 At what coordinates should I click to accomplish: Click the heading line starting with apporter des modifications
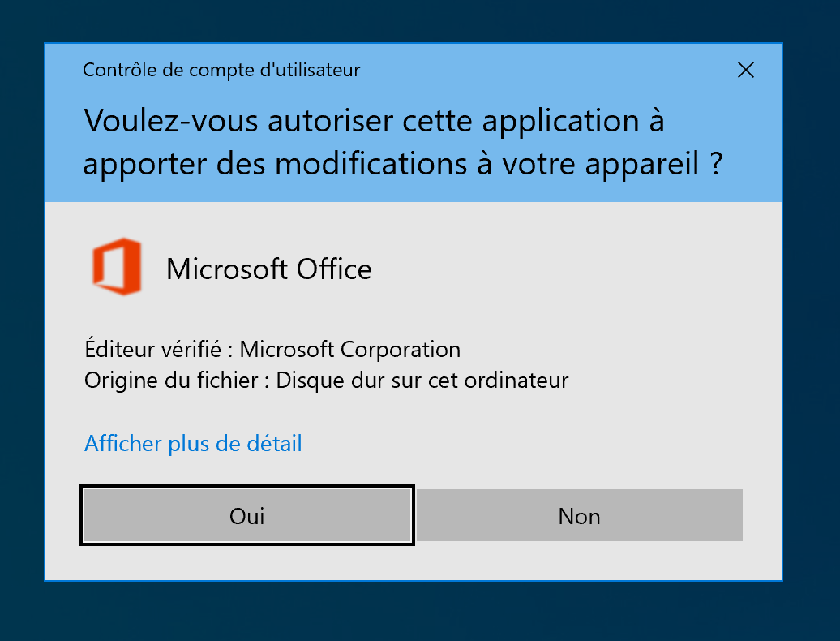click(x=401, y=164)
